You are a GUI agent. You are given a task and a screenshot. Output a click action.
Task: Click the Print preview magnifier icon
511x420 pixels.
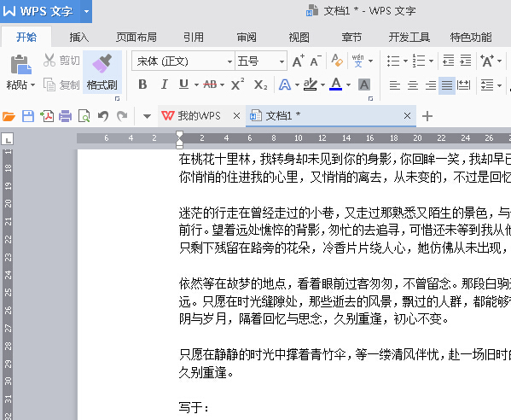(x=84, y=116)
